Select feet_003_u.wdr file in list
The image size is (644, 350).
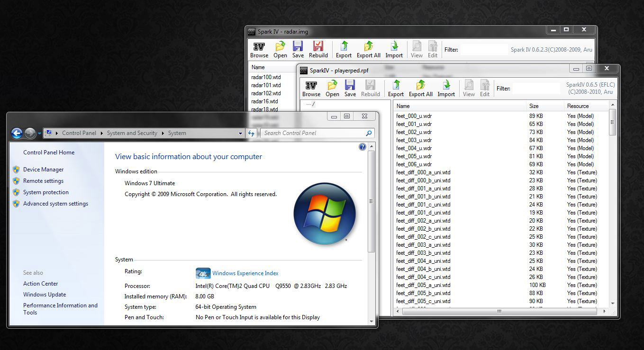414,140
